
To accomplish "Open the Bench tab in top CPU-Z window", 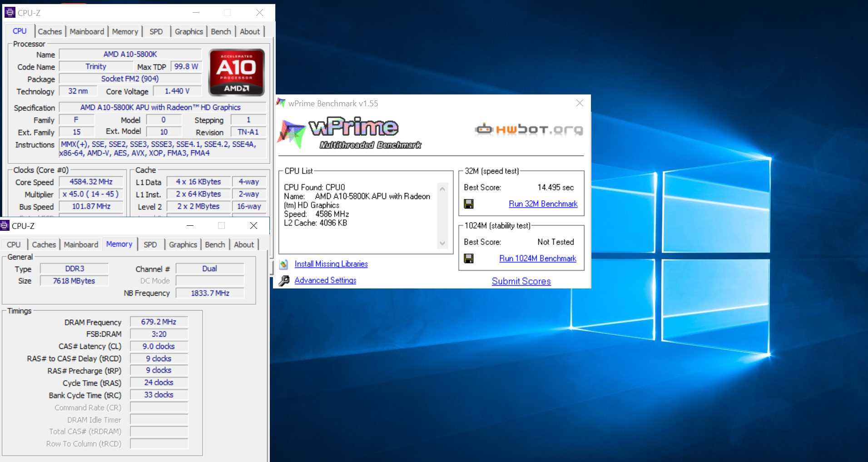I will [x=221, y=31].
